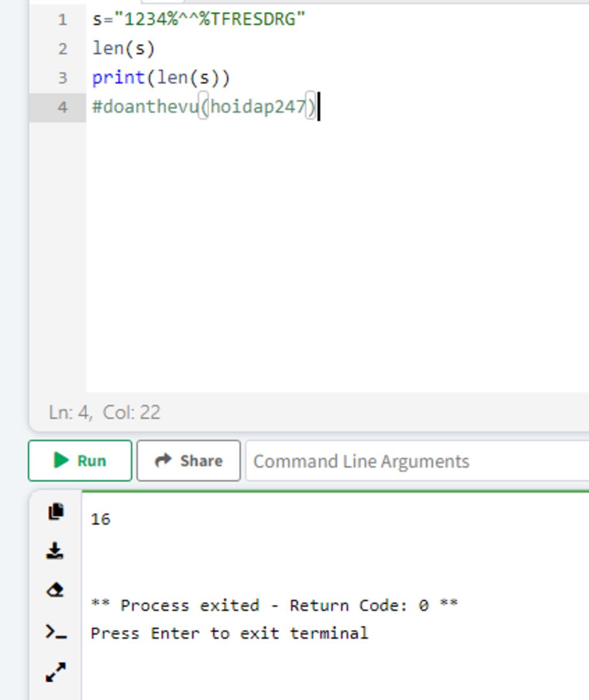Copy terminal output with the copy icon
The image size is (589, 700).
tap(56, 511)
